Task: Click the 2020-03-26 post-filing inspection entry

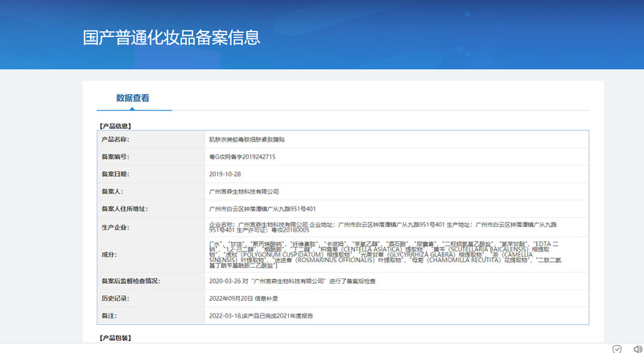Action: (291, 281)
